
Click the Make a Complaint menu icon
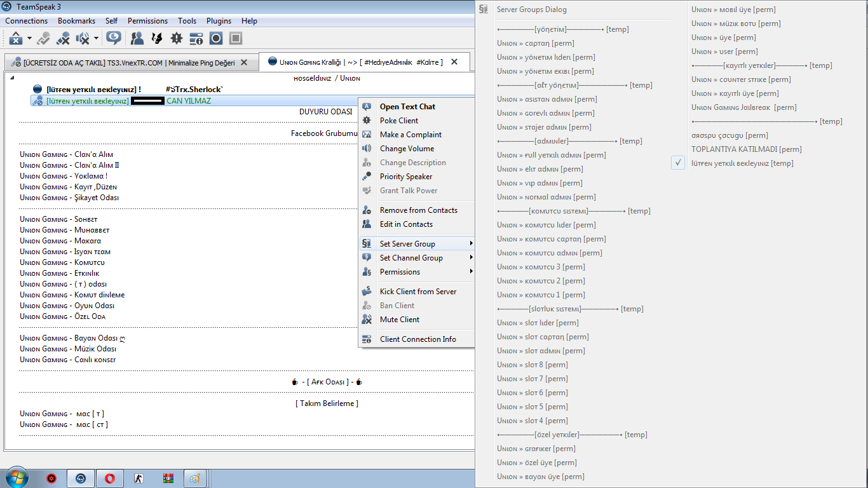tap(367, 135)
